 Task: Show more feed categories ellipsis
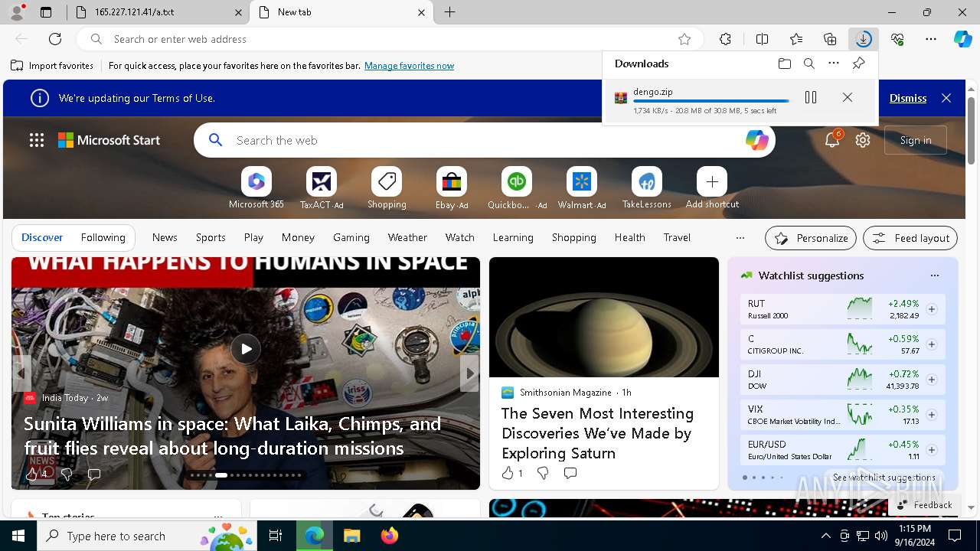(740, 238)
